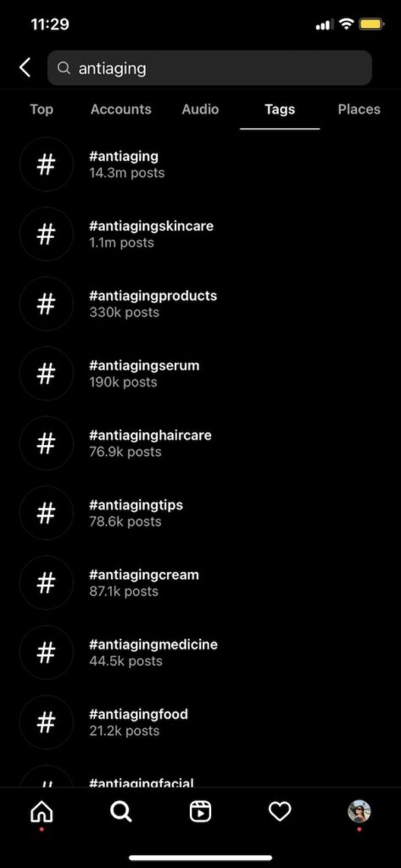
Task: Tap the hashtag icon beside #antiagingserum
Action: point(47,374)
